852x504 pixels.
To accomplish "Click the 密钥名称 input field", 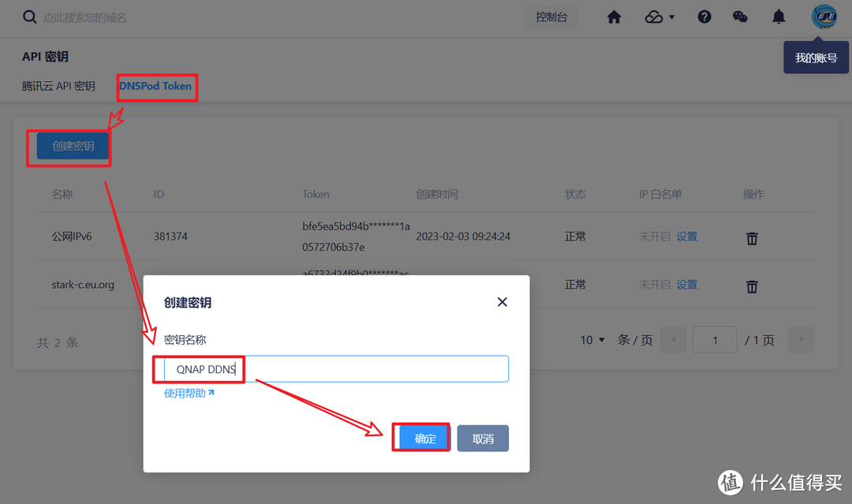I will [371, 369].
